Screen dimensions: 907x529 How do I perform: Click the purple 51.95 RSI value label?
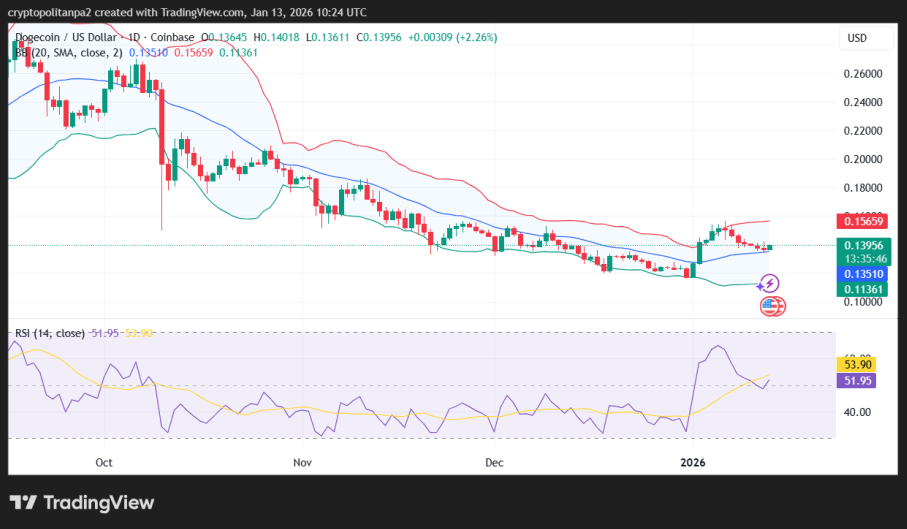click(x=855, y=381)
